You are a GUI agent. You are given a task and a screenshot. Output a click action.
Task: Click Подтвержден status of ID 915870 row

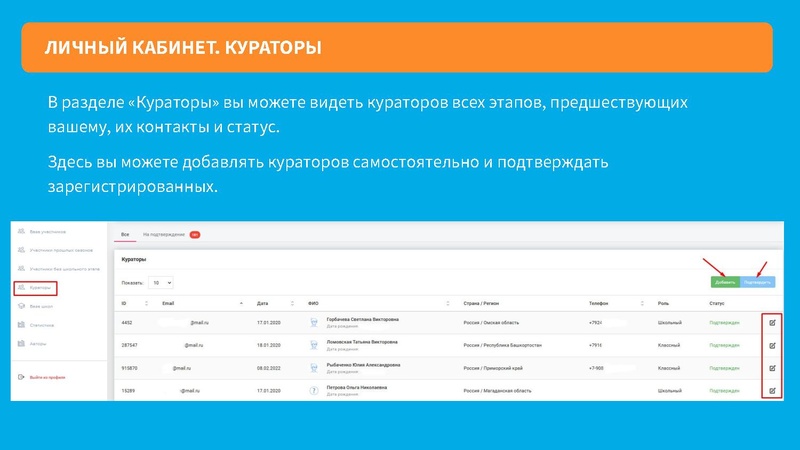[724, 368]
